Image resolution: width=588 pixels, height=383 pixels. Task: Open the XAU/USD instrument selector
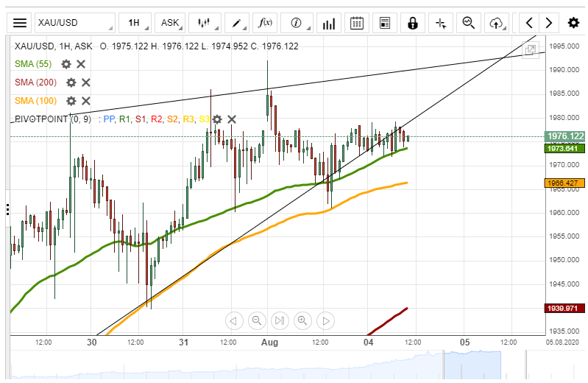tap(75, 23)
